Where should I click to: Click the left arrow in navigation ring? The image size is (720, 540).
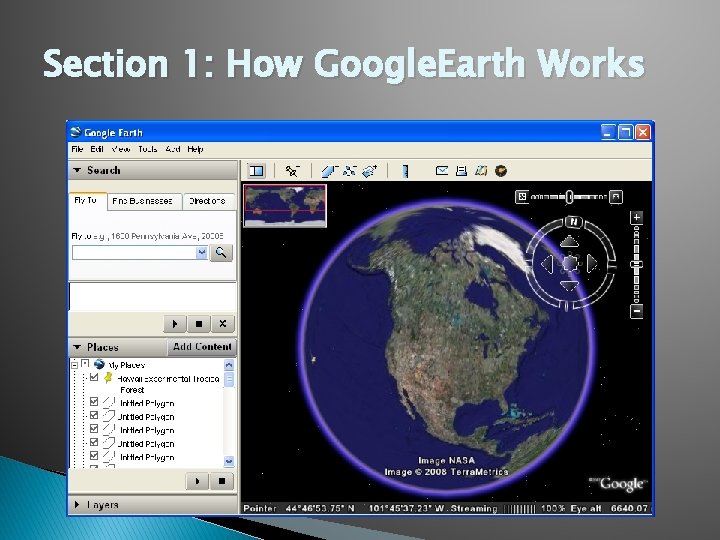click(546, 264)
